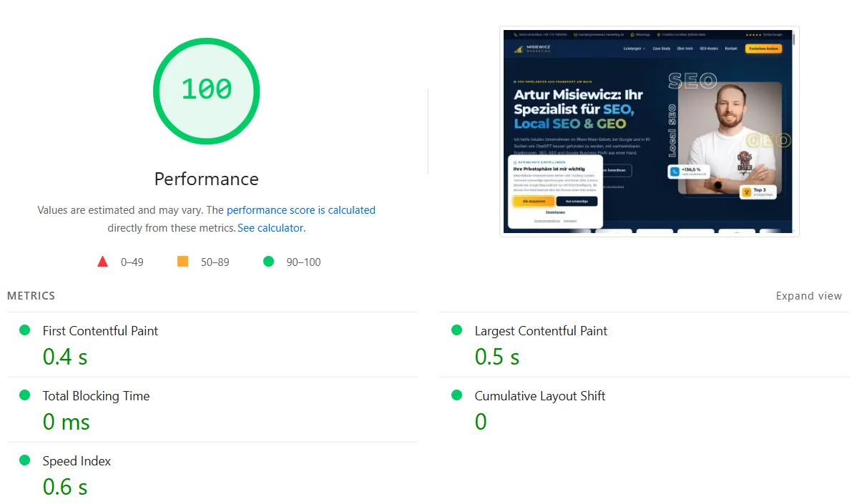Click the orange square 50–89 legend icon
The height and width of the screenshot is (504, 857).
[x=182, y=262]
